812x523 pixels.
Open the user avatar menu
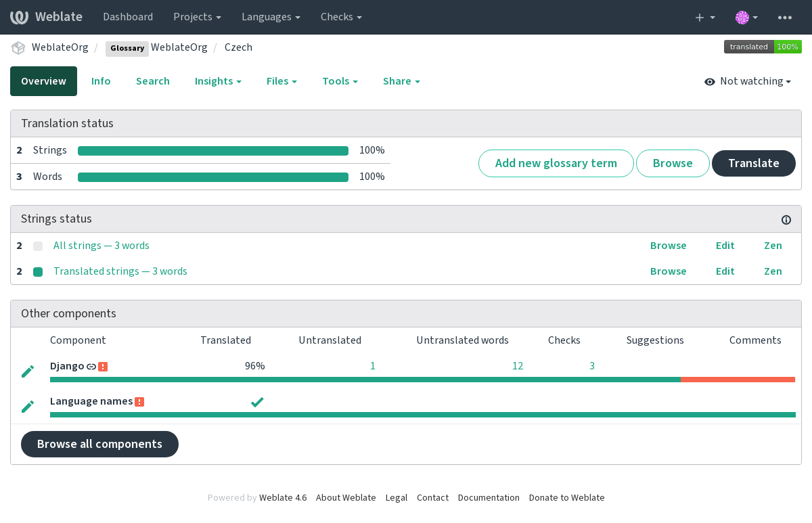746,17
